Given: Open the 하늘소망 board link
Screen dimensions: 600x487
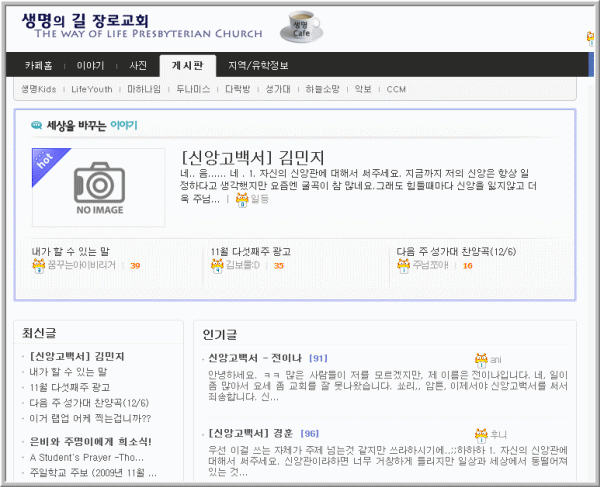Looking at the screenshot, I should point(323,89).
